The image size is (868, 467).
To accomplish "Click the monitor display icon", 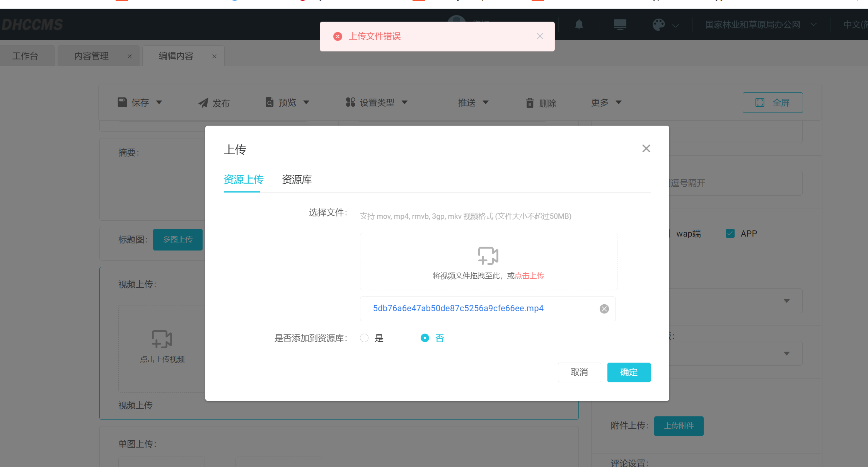I will (x=620, y=25).
